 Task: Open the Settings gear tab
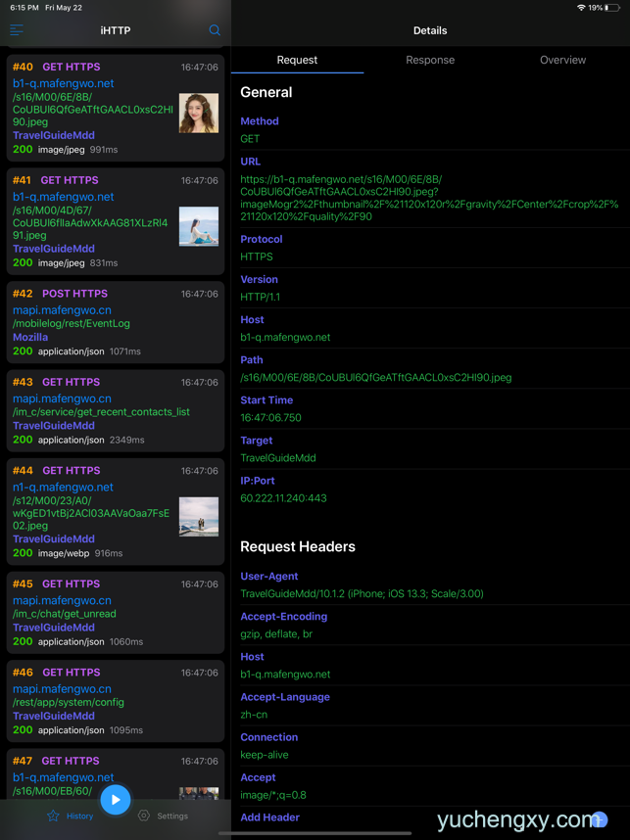163,816
